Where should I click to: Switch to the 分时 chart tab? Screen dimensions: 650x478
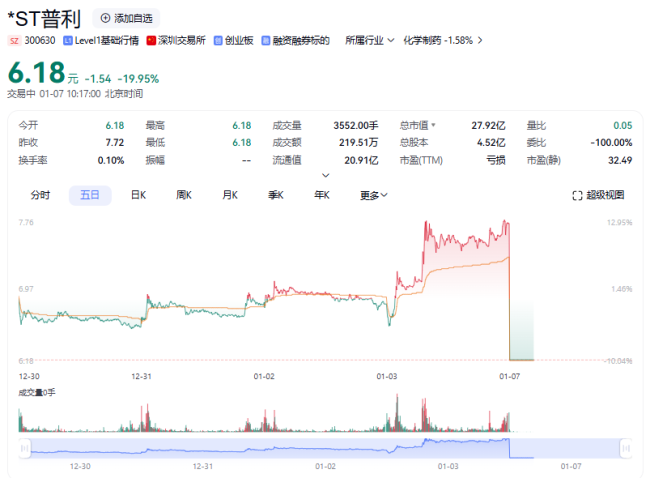pyautogui.click(x=40, y=195)
